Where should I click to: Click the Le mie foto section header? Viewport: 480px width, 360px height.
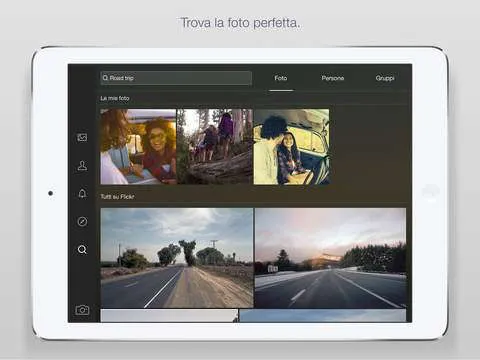(115, 98)
